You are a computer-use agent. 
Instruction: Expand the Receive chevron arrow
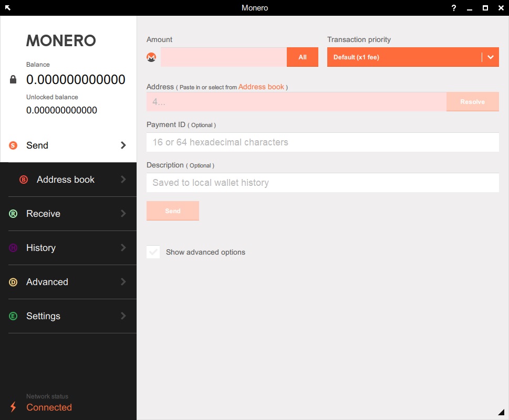[x=123, y=213]
